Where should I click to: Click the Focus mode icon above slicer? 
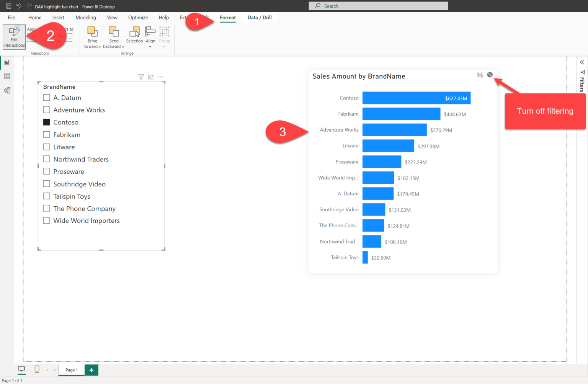[x=151, y=77]
